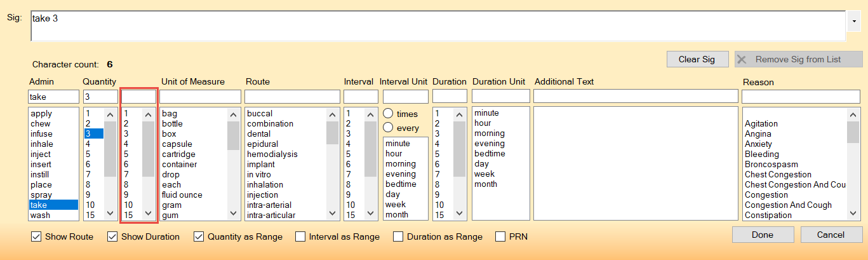Click the Additional Text input field
Screen dimensions: 868x260
coord(636,96)
